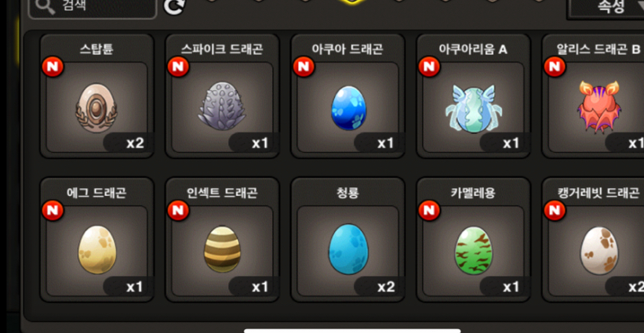
Task: Click the magnifying glass search icon
Action: pyautogui.click(x=46, y=6)
